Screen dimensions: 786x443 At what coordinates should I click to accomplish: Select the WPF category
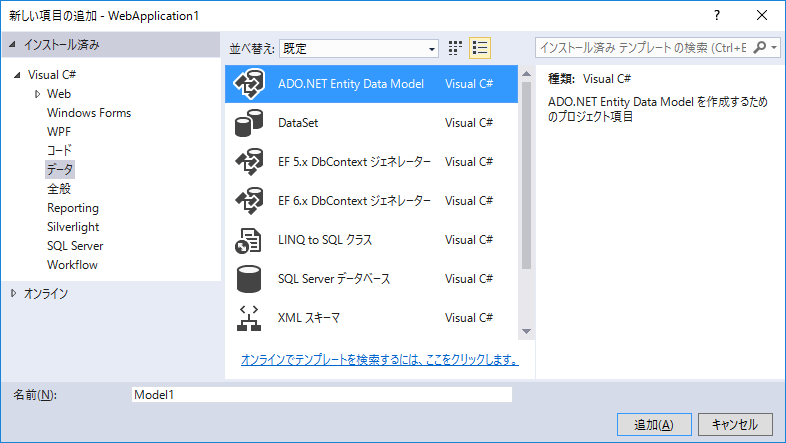(x=59, y=132)
